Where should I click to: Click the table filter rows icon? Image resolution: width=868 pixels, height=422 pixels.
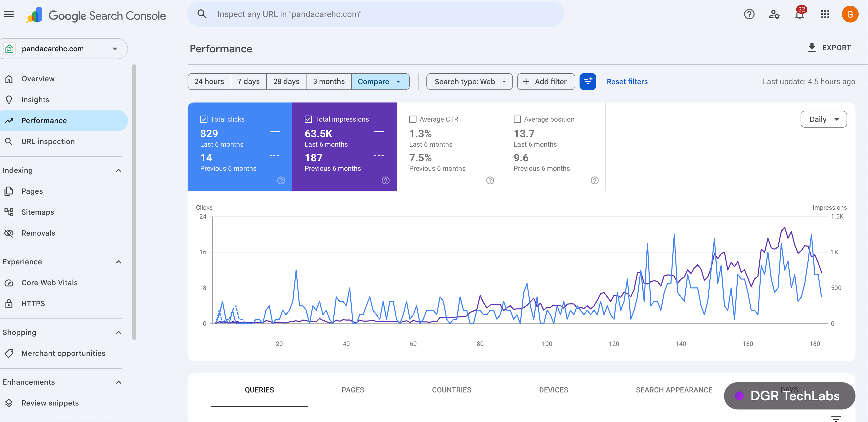(836, 418)
